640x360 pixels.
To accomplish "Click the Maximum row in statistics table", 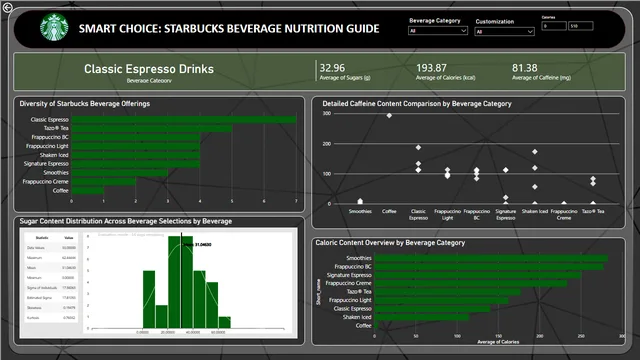I will tap(51, 258).
